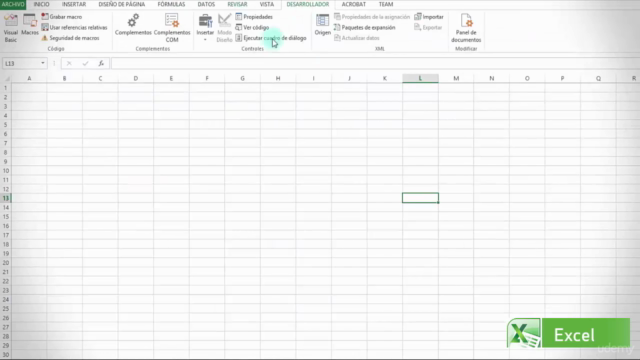The height and width of the screenshot is (360, 640).
Task: Click Propiedades de la asignación
Action: pos(372,17)
